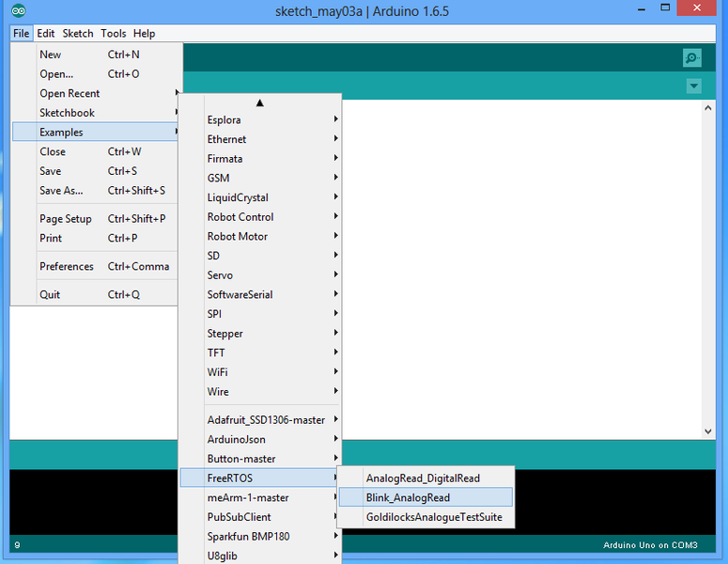The image size is (728, 564).
Task: Open Preferences from File menu
Action: 95,266
